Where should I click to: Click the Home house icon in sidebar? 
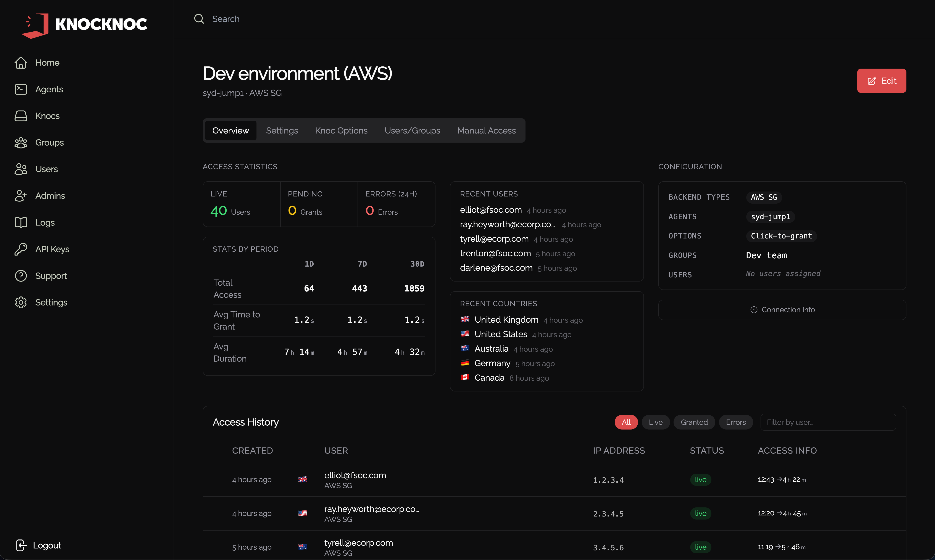[21, 63]
